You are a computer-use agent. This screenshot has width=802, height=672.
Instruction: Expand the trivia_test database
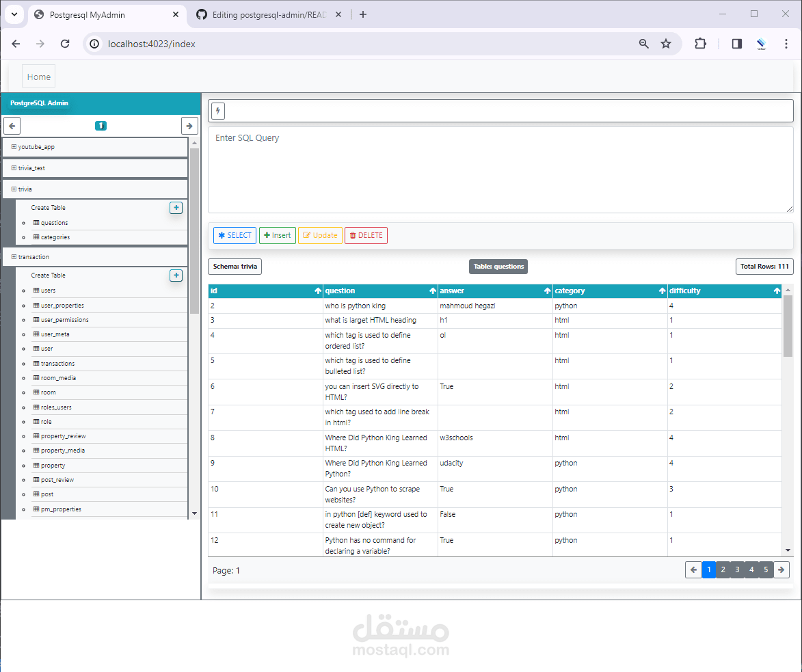pos(14,167)
